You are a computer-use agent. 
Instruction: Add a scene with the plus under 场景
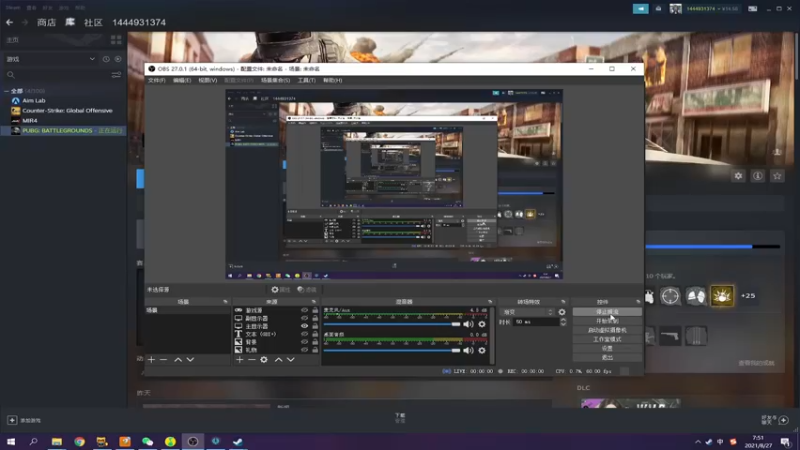pos(152,360)
